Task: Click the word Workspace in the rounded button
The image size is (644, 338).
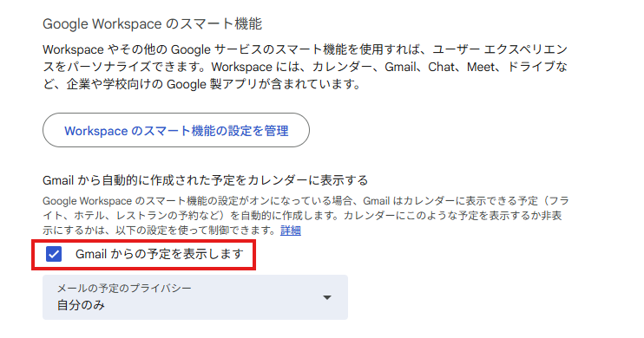Action: (96, 131)
